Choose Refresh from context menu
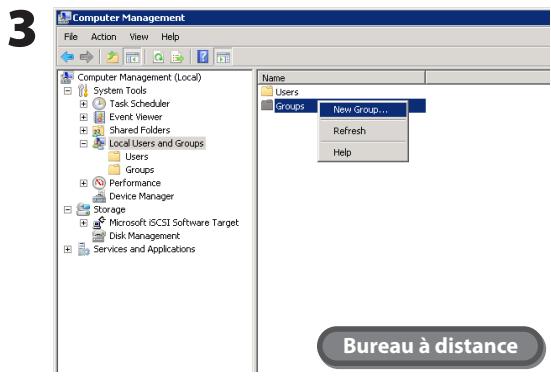The height and width of the screenshot is (376, 551). click(363, 131)
